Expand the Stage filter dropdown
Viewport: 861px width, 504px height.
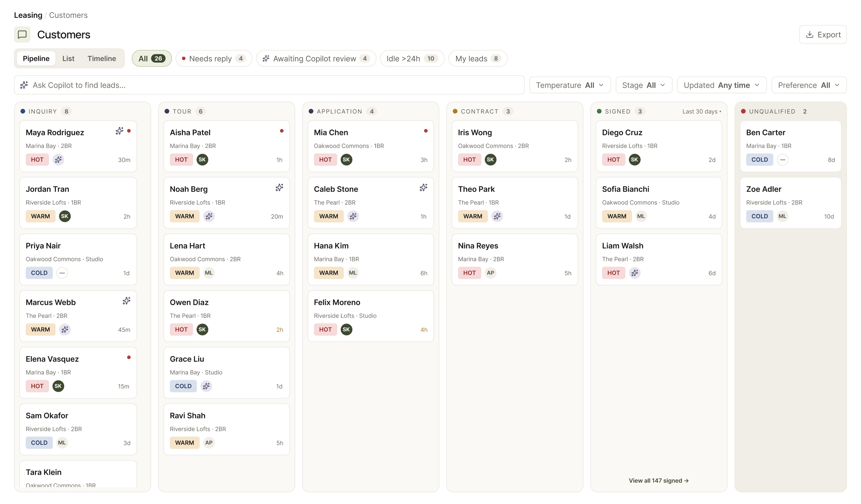tap(644, 85)
